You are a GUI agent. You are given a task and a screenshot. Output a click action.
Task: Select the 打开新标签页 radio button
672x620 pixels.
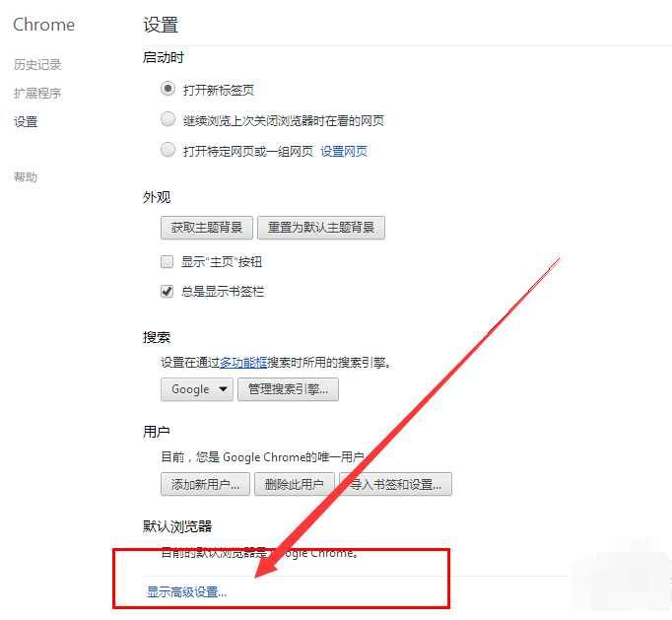point(168,90)
